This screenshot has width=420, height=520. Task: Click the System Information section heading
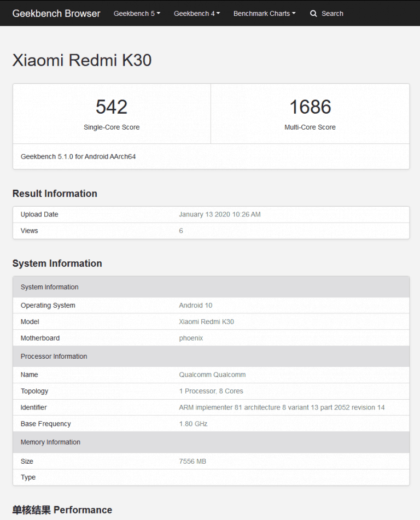(x=57, y=264)
